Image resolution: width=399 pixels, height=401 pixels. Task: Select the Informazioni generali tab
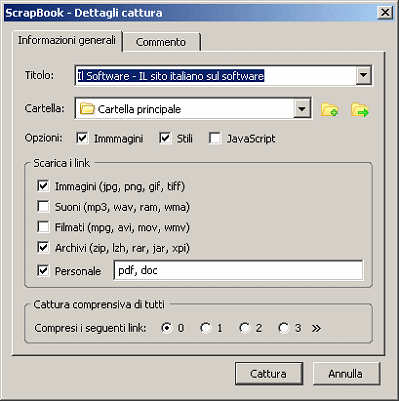pos(67,40)
